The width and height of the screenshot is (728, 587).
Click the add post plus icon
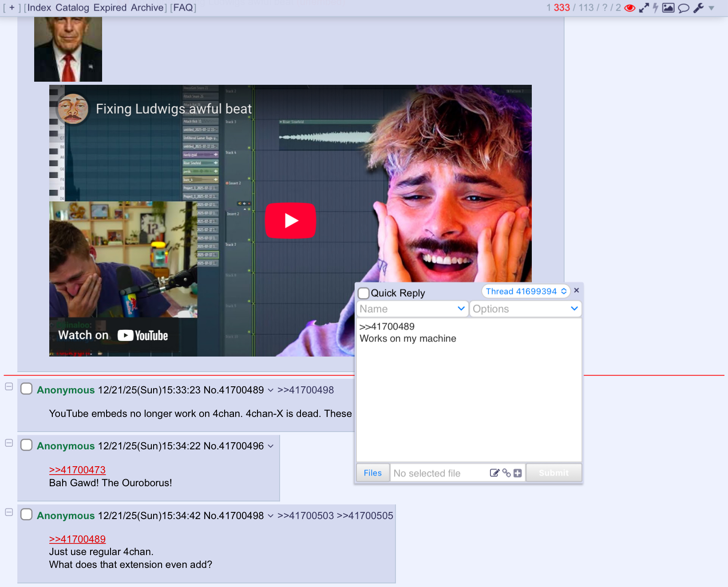(518, 473)
